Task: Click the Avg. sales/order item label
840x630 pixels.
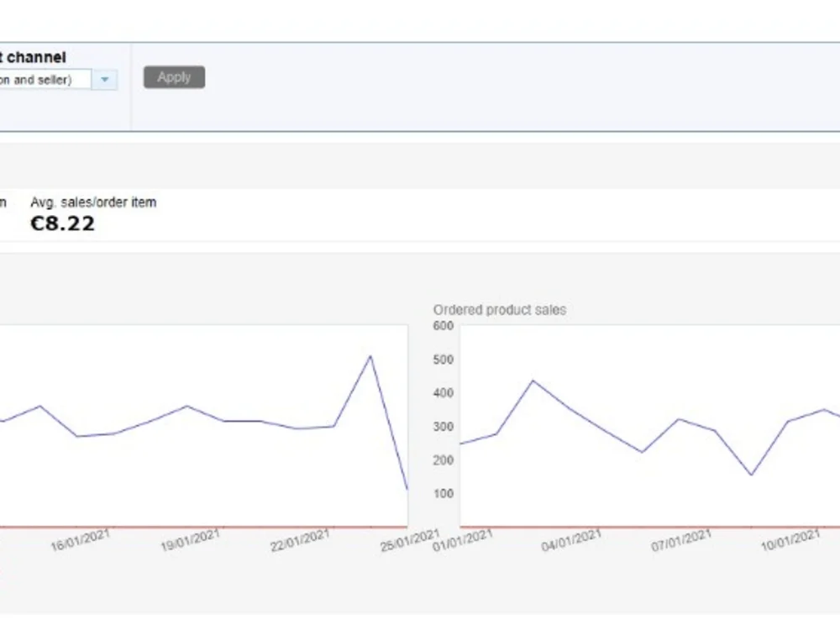Action: click(93, 202)
